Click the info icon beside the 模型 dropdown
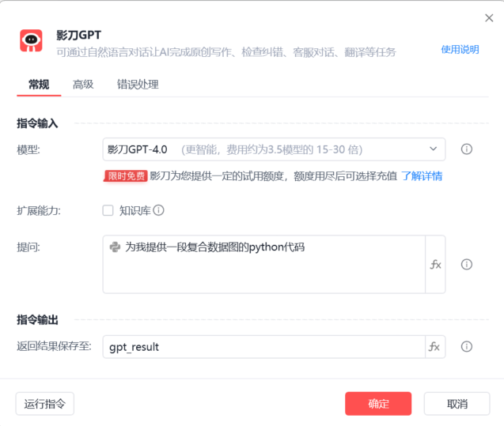 coord(467,149)
